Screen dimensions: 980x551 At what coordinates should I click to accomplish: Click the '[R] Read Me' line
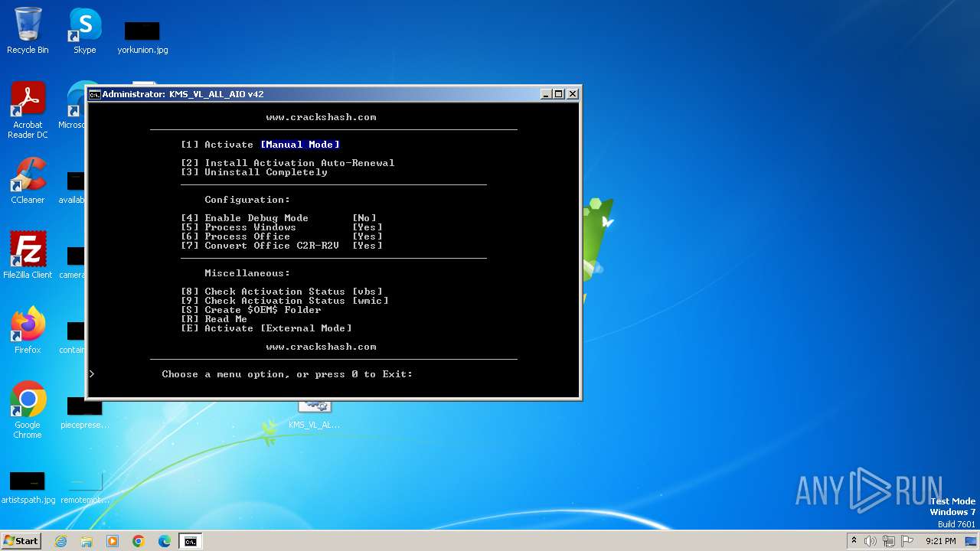214,319
